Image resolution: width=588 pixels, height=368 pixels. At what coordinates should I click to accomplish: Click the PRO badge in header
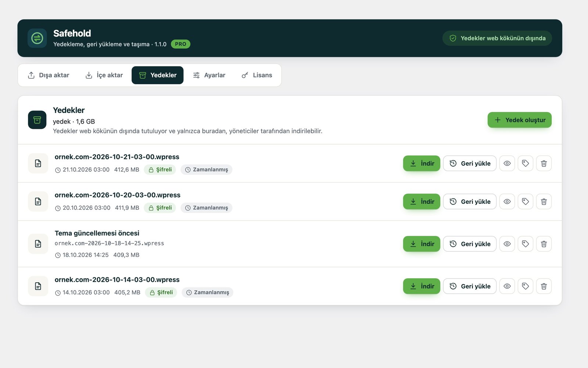pos(180,44)
